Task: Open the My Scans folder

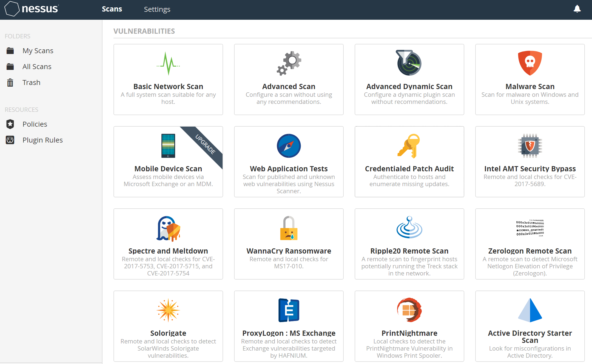Action: [38, 51]
